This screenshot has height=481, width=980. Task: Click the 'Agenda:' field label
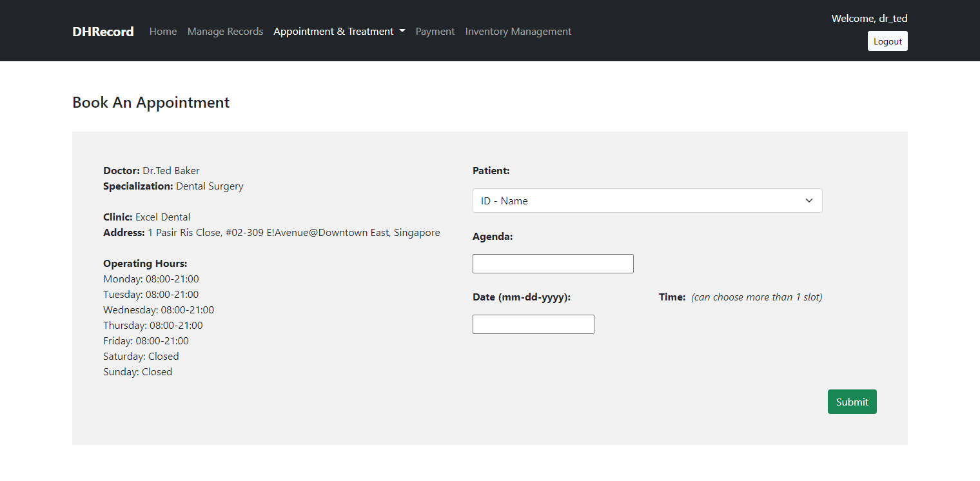coord(493,237)
